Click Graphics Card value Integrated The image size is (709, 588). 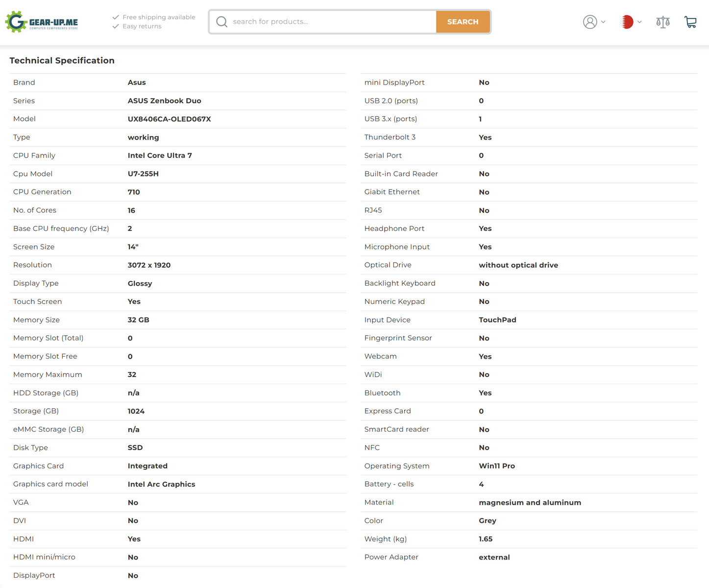[x=147, y=466]
